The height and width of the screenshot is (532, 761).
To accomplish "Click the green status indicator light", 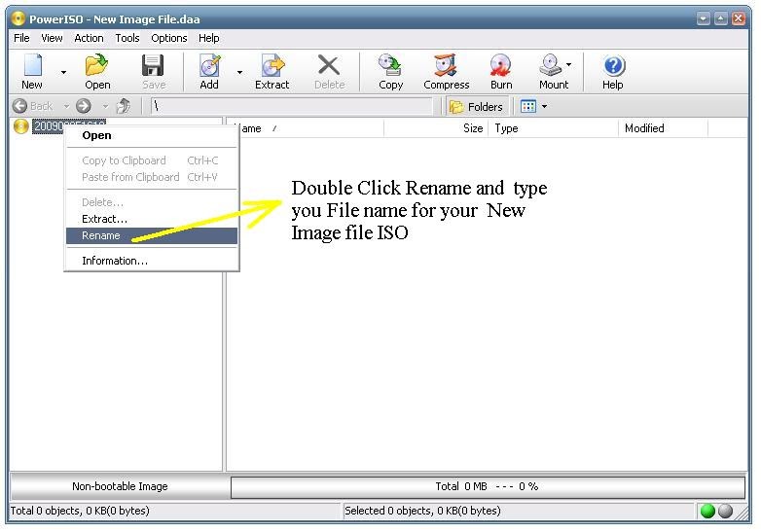I will (x=708, y=511).
